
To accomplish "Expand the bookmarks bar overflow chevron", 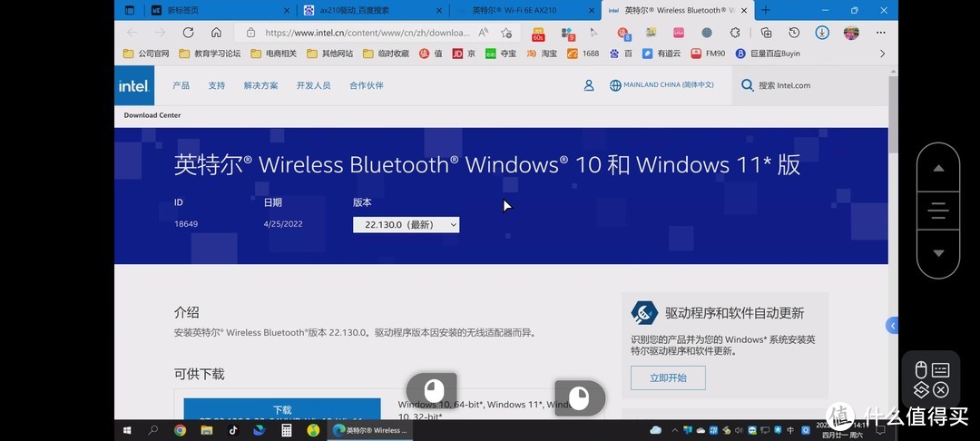I will 883,54.
